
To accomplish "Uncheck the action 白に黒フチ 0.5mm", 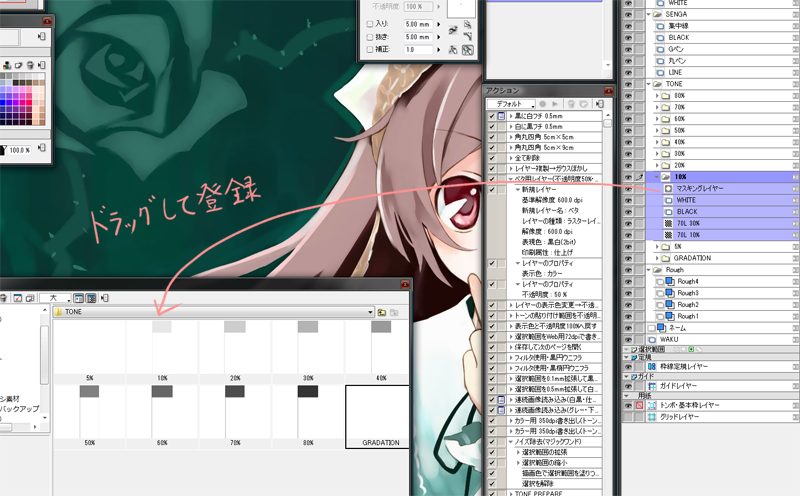I will pos(492,126).
